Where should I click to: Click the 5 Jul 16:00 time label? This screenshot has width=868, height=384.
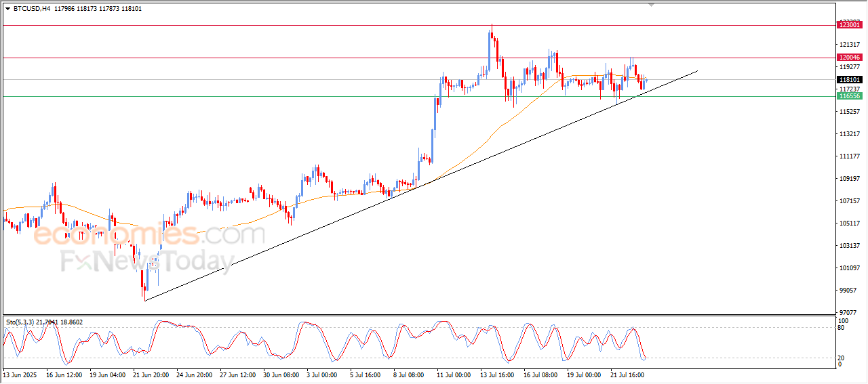[366, 374]
